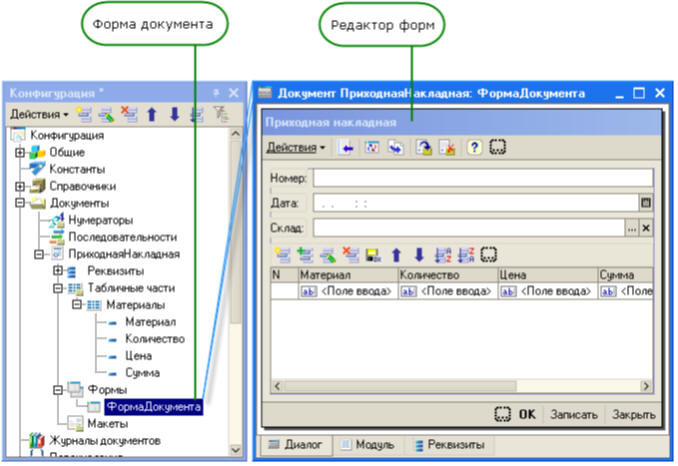Viewport: 678px width, 466px height.
Task: Move table row up
Action: [397, 255]
